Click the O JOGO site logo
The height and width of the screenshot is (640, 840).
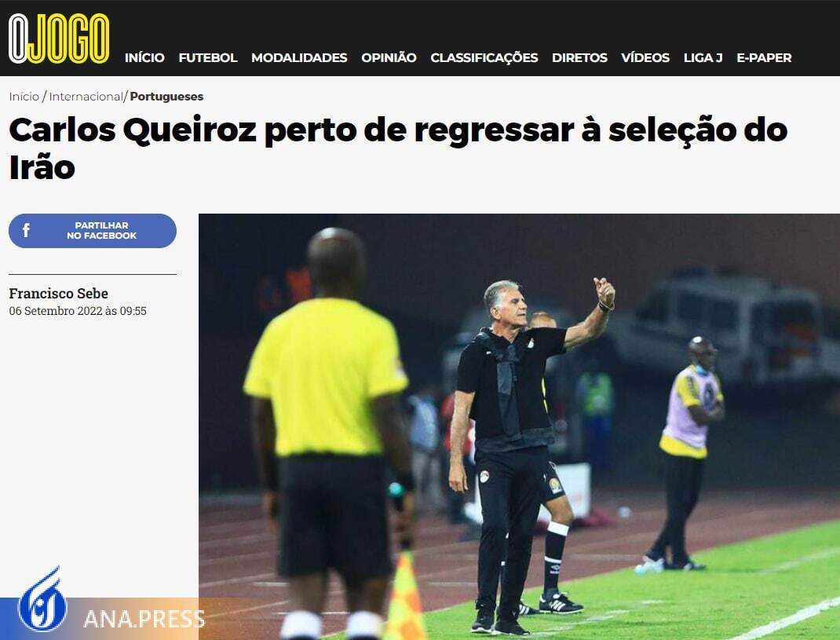59,38
